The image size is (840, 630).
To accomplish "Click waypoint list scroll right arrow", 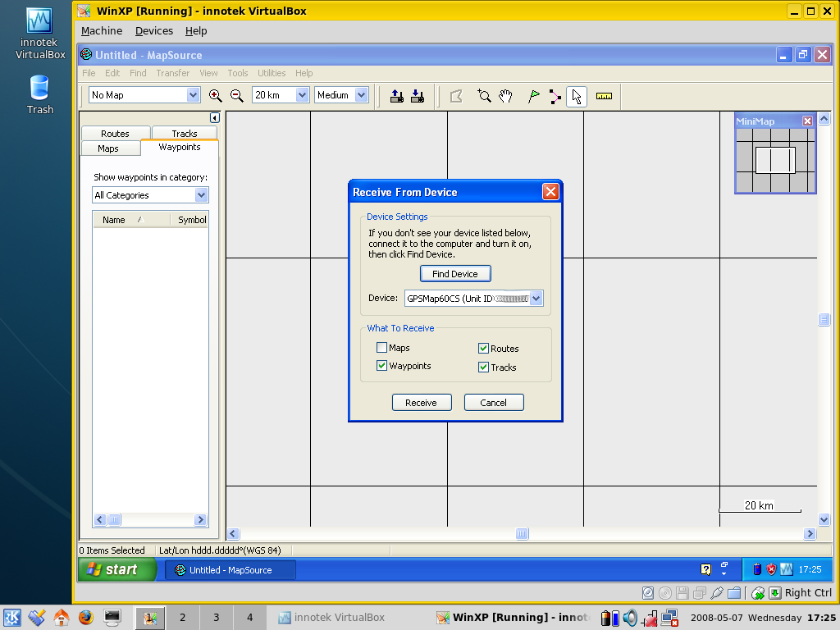I will (200, 519).
